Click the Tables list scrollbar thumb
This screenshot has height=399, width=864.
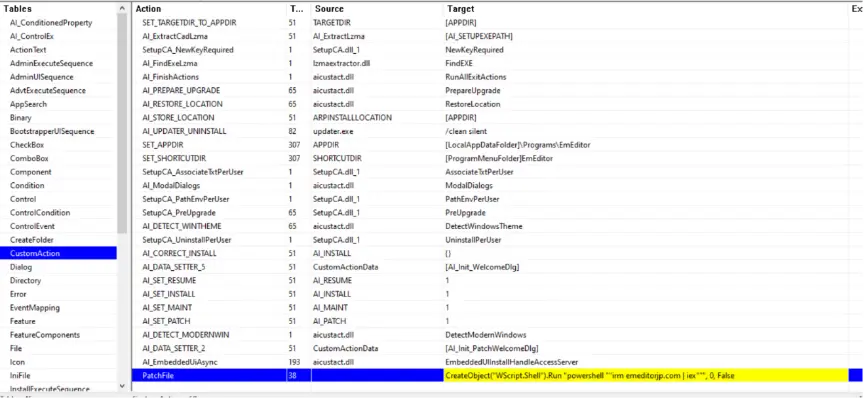click(x=122, y=123)
